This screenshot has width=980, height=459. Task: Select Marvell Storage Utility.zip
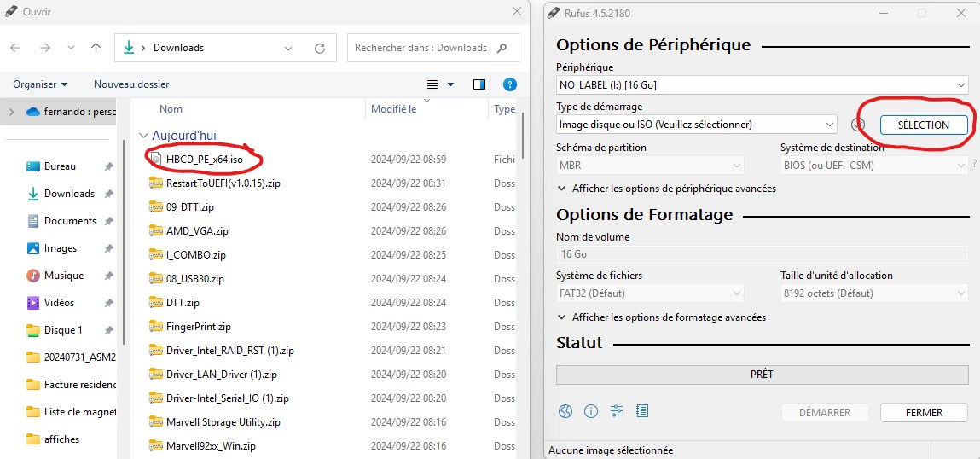click(x=223, y=422)
